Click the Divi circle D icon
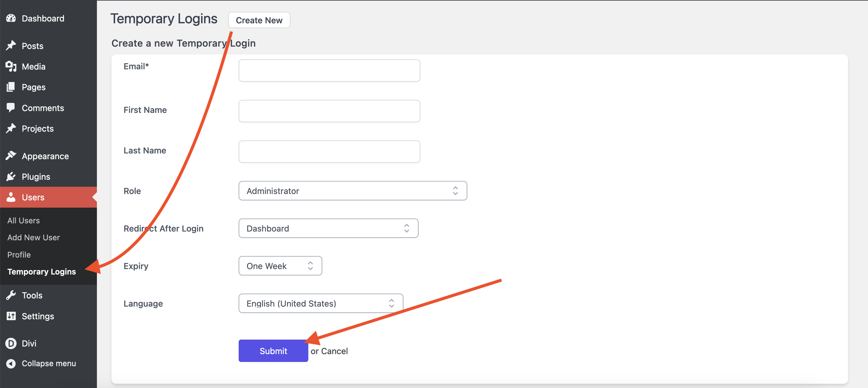Screen dimensions: 868x388 click(11, 343)
